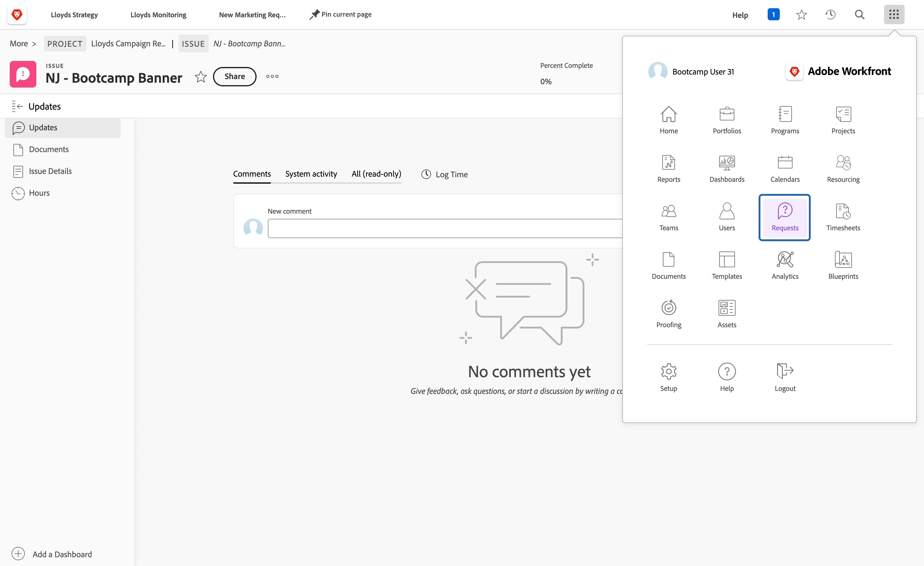Open Proofing in the main menu

(669, 314)
